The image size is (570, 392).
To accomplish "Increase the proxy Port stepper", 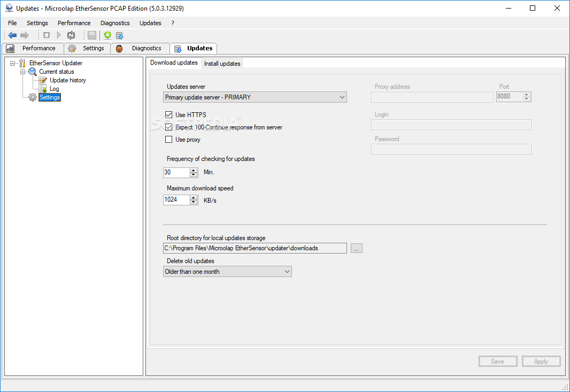I will [527, 95].
